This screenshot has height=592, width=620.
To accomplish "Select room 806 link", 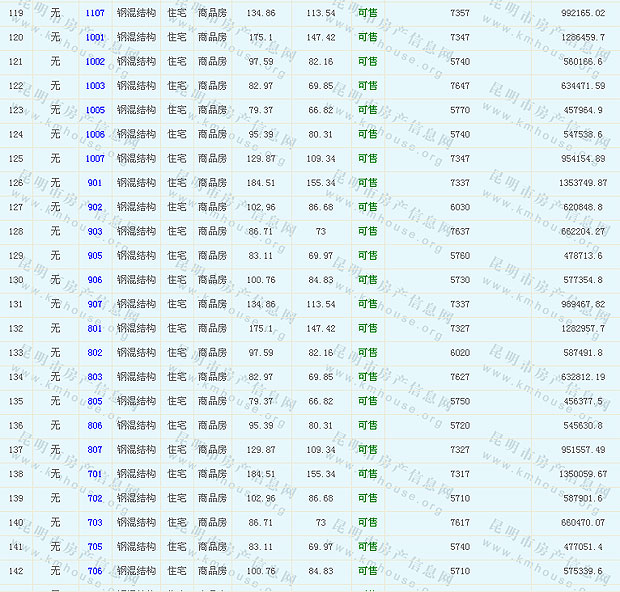I will [x=95, y=425].
